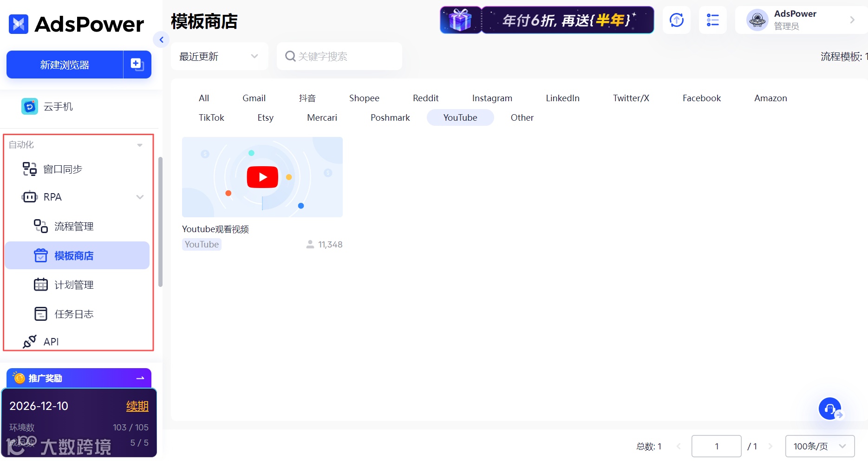Go to the next page arrow
The height and width of the screenshot is (461, 868).
coord(770,446)
